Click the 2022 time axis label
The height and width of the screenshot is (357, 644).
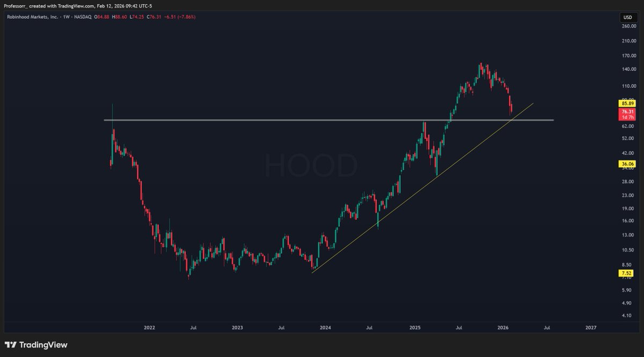(x=149, y=327)
